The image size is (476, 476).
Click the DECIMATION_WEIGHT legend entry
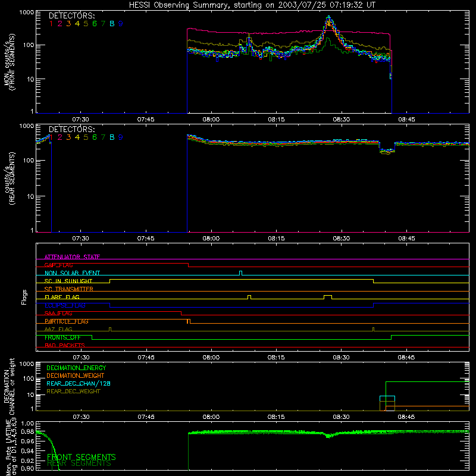tap(76, 375)
